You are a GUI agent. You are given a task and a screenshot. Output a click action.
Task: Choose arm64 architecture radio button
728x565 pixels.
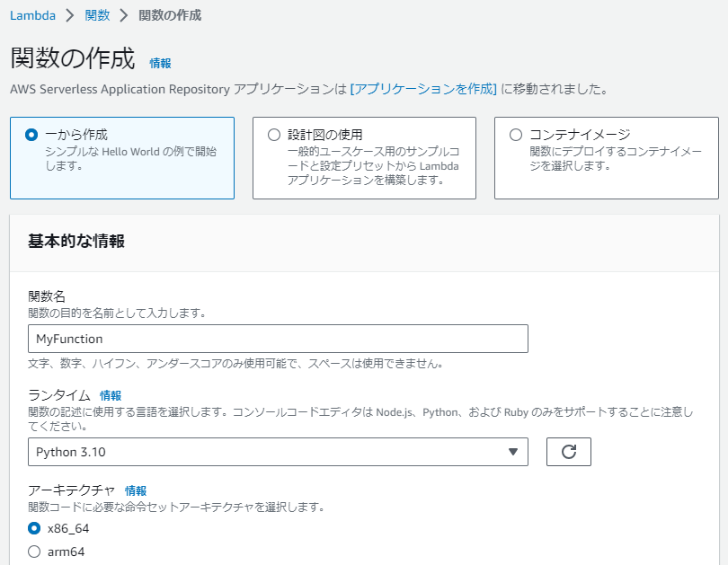click(34, 552)
